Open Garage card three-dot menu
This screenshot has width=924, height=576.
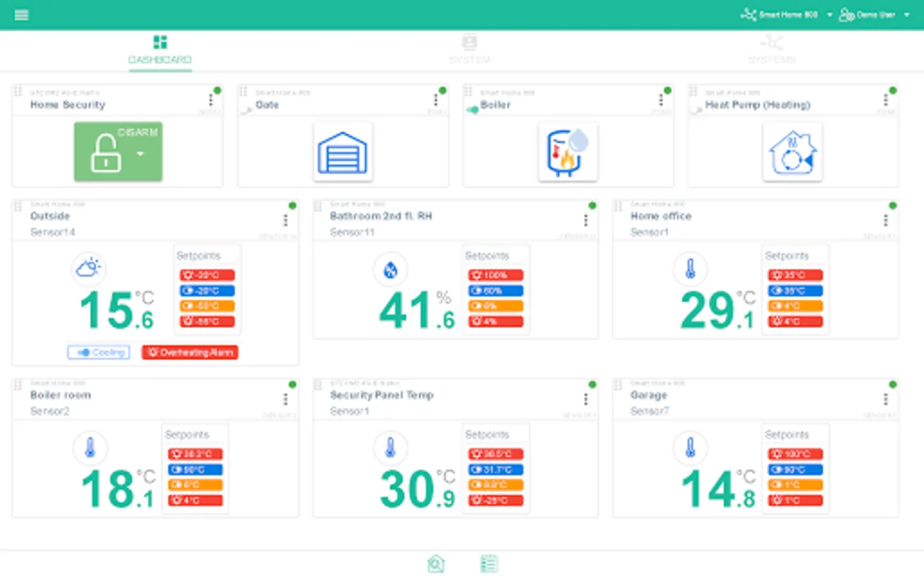click(886, 399)
